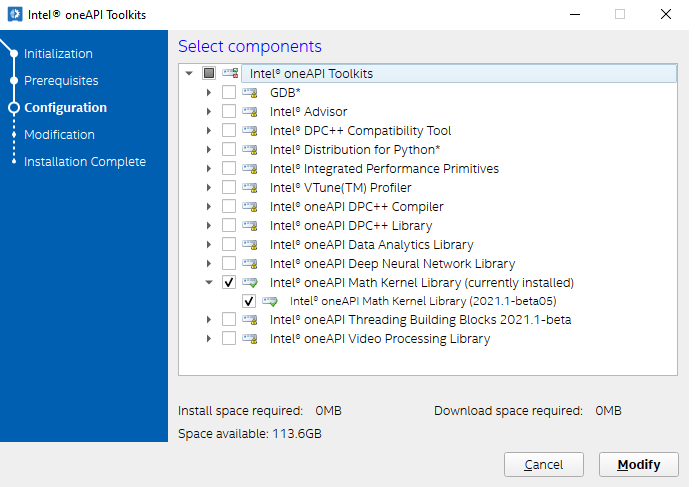Enable the Distribution for Python checkbox
Screen dimensions: 695x487
coord(229,149)
